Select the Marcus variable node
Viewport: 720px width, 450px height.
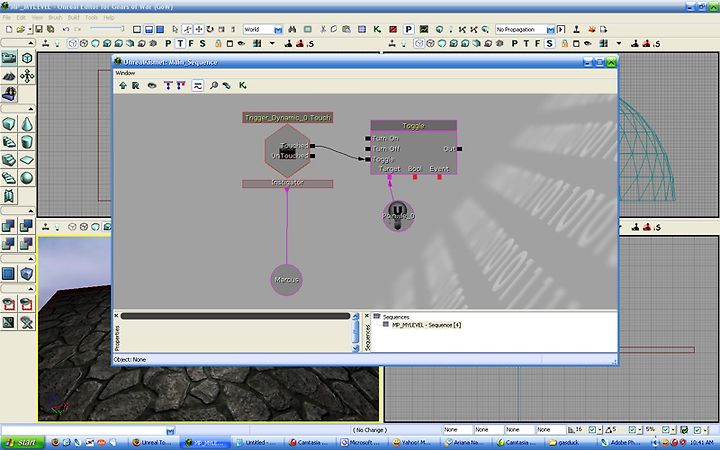tap(287, 279)
